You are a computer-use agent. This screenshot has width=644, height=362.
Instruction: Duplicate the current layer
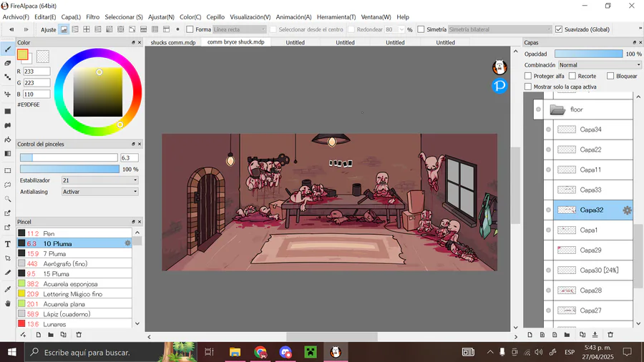[x=582, y=335]
